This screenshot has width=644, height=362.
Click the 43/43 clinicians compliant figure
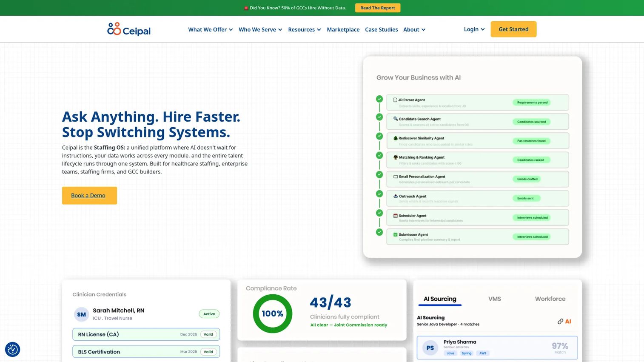click(331, 302)
